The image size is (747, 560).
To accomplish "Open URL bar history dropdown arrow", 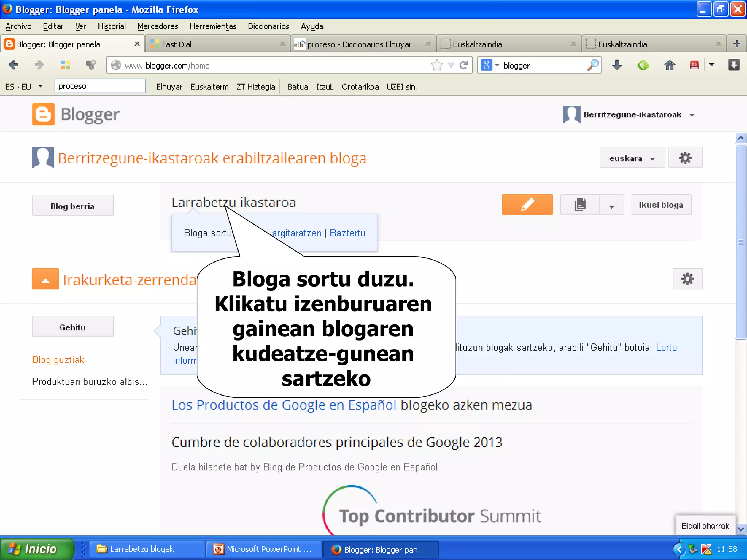I will pyautogui.click(x=451, y=65).
